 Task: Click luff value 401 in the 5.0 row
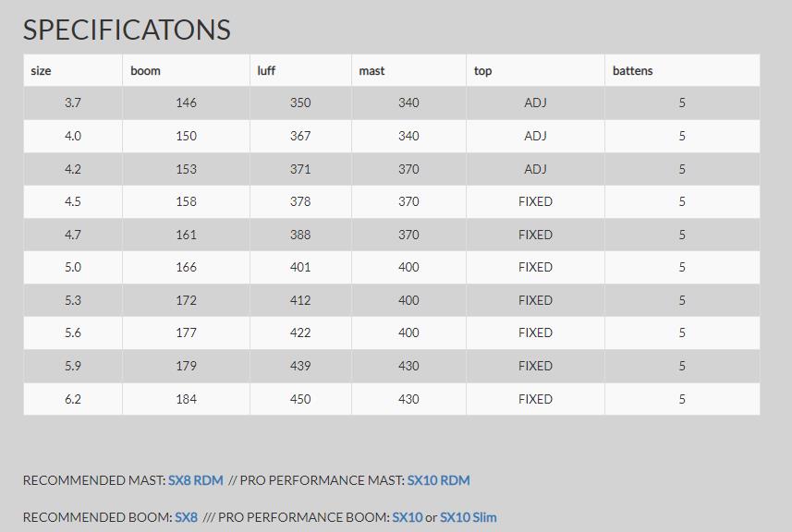click(x=300, y=267)
